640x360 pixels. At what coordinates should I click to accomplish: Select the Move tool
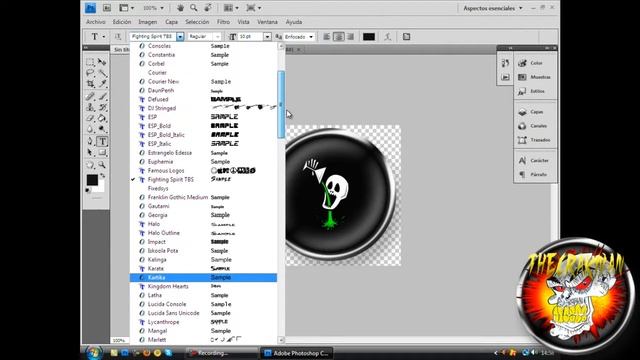[x=102, y=62]
